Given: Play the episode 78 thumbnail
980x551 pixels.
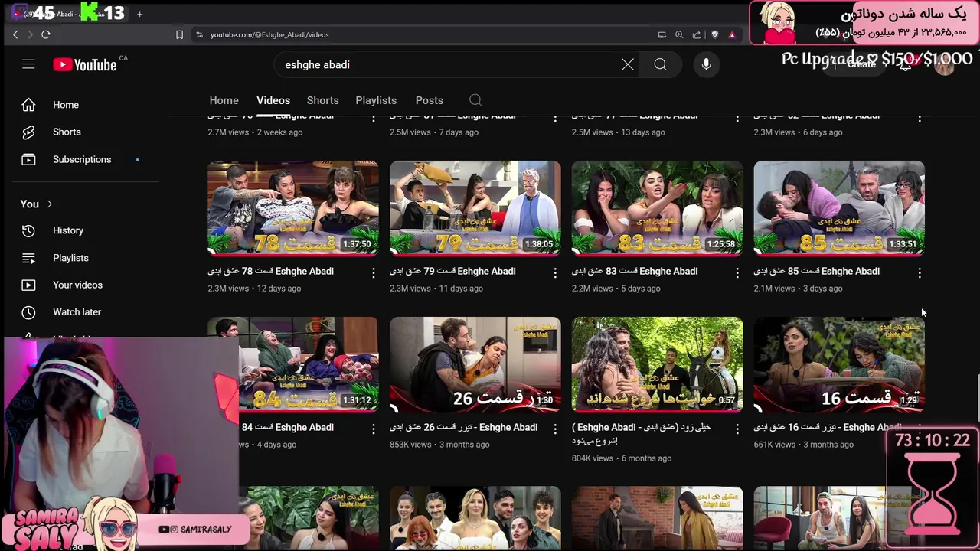Looking at the screenshot, I should (x=293, y=208).
